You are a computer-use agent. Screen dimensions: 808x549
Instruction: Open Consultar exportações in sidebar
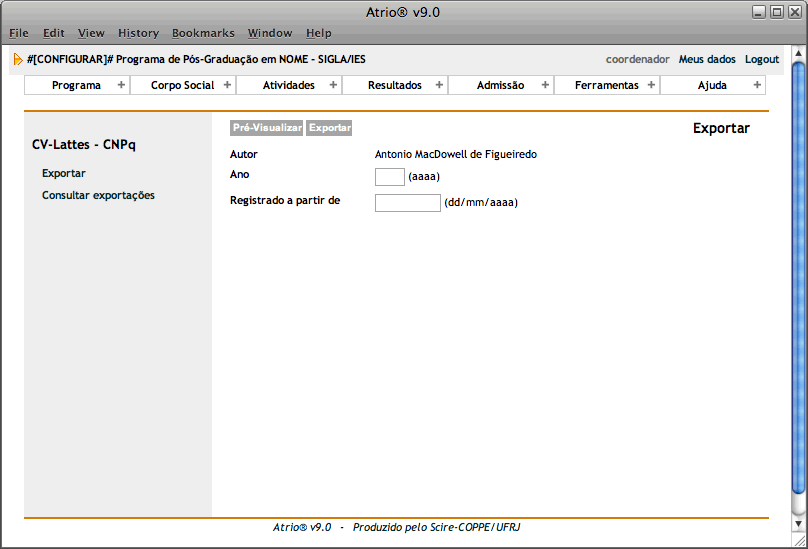click(x=98, y=196)
